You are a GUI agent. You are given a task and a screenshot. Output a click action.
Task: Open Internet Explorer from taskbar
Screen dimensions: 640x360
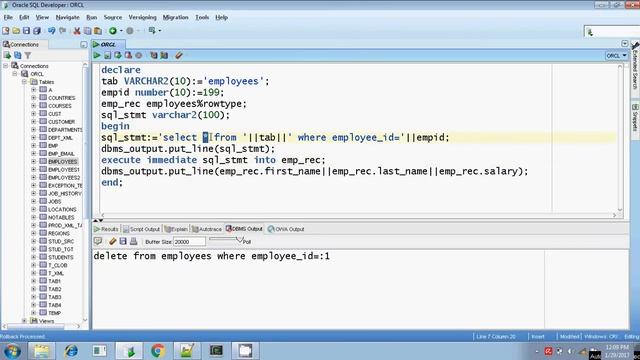[x=71, y=351]
